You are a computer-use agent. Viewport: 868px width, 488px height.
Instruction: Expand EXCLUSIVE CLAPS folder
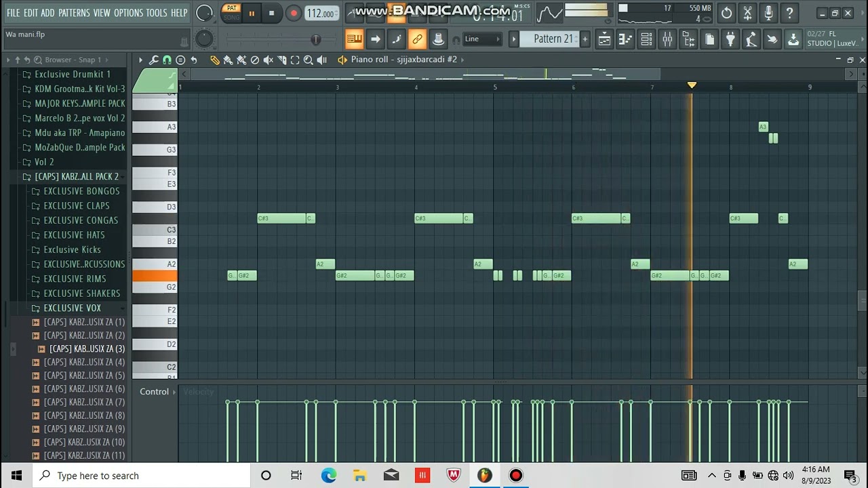[76, 205]
